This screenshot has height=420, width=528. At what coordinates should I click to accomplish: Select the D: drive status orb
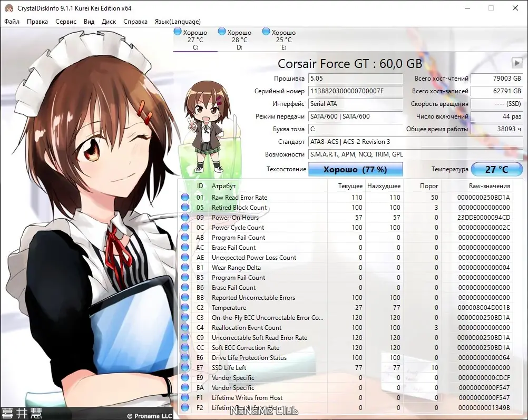[221, 32]
